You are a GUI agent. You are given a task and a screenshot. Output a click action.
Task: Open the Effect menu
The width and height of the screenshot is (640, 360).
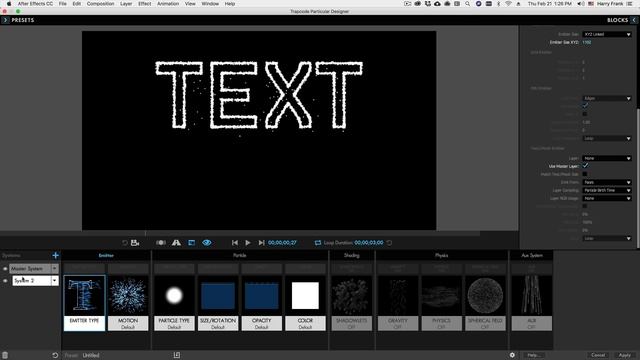pyautogui.click(x=144, y=4)
